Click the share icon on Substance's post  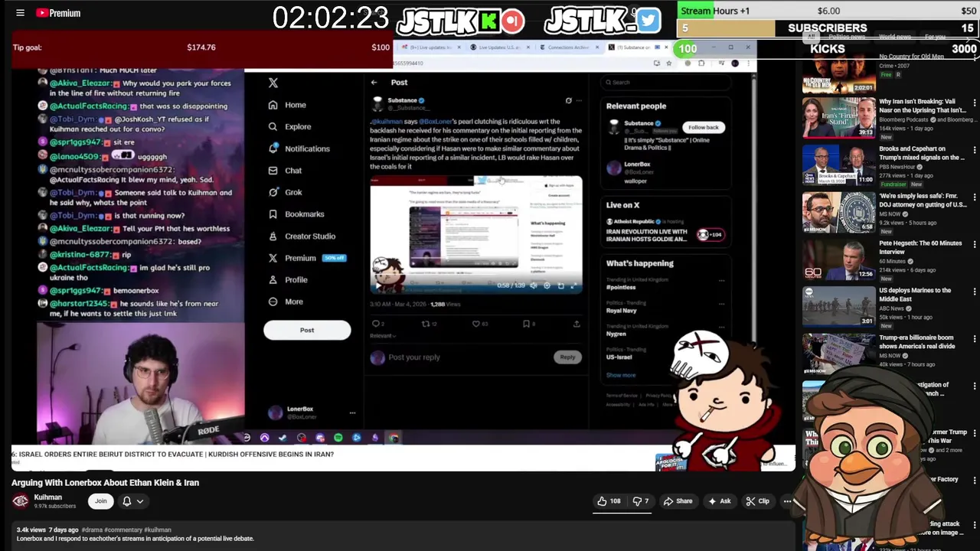577,324
